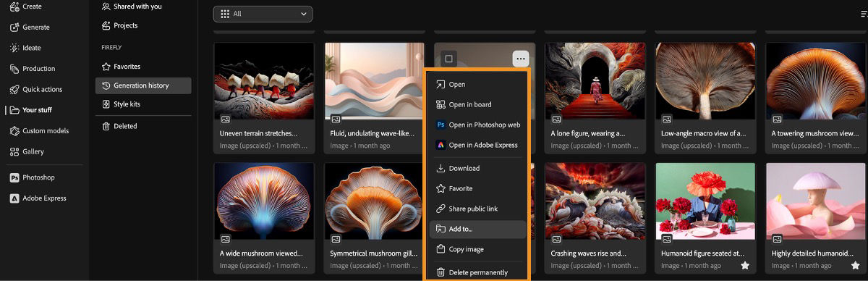Expand the All filter dropdown
This screenshot has width=868, height=281.
point(263,14)
